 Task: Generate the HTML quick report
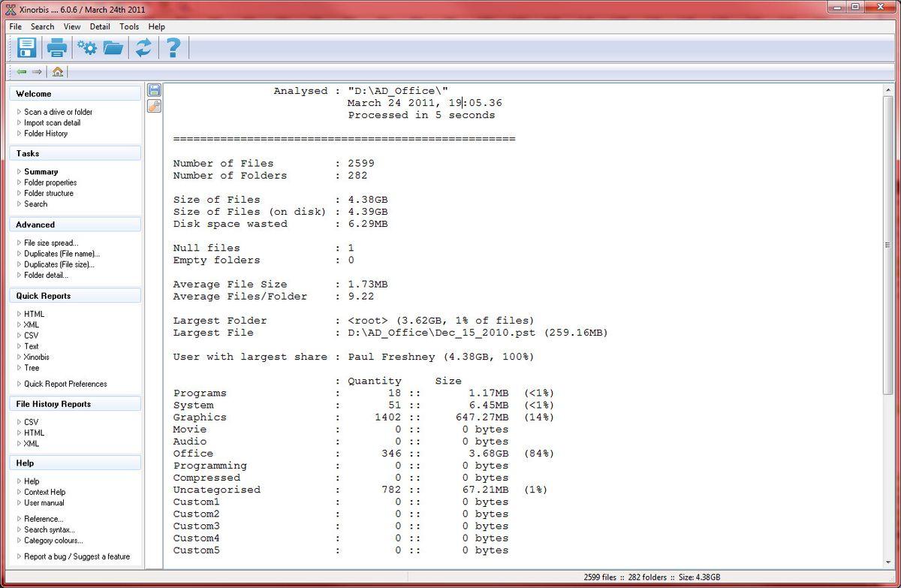(x=34, y=314)
